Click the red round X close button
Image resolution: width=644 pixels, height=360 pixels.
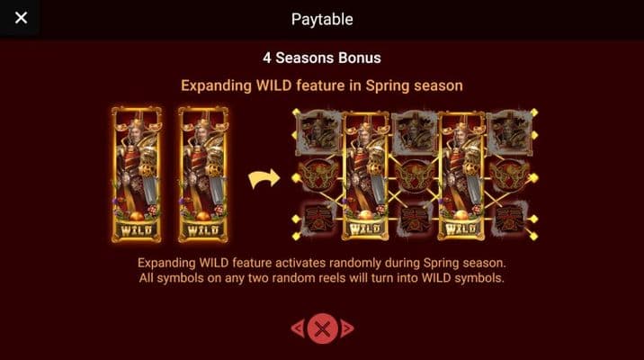322,328
